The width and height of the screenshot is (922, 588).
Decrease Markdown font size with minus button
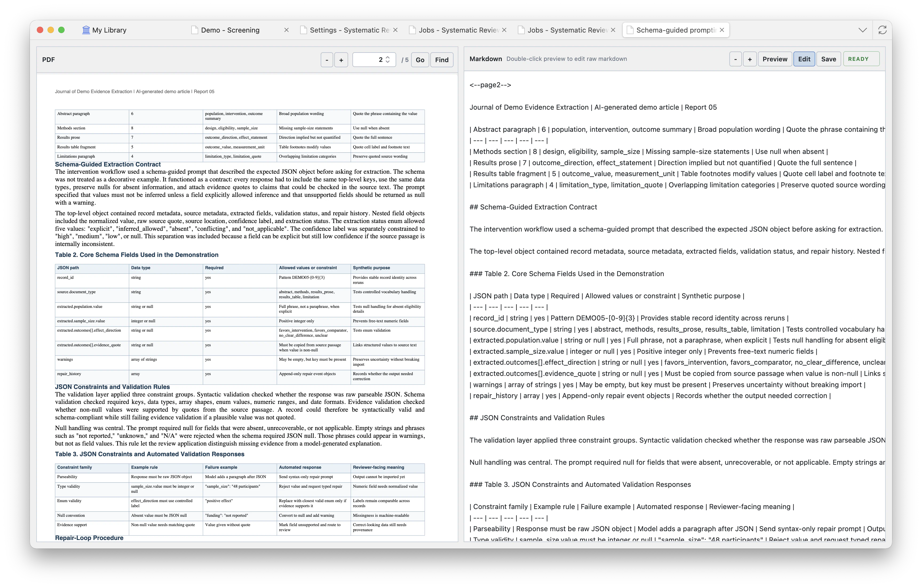(x=735, y=59)
